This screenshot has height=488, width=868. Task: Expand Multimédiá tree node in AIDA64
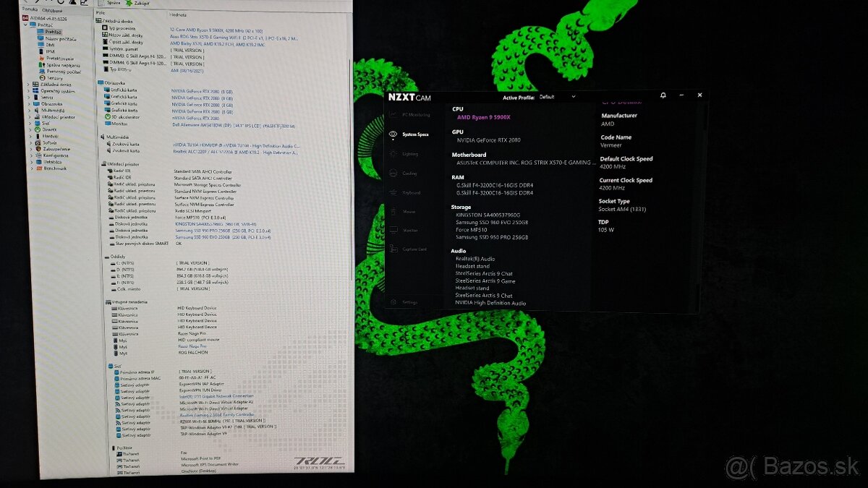[29, 110]
